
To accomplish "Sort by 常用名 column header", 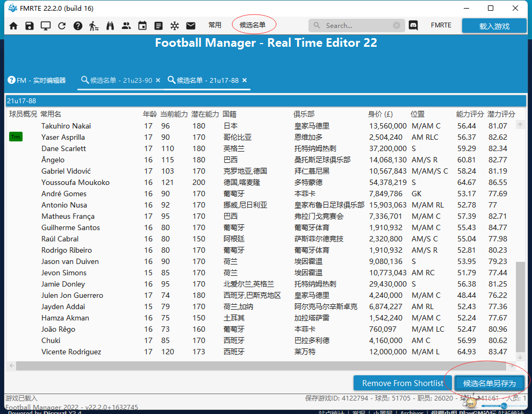I will tap(51, 115).
